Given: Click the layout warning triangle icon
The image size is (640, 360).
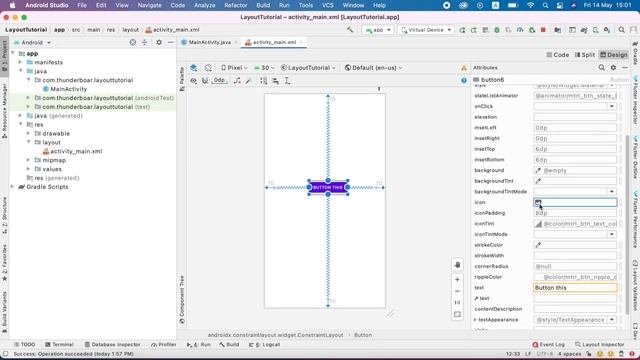Looking at the screenshot, I should pyautogui.click(x=464, y=68).
